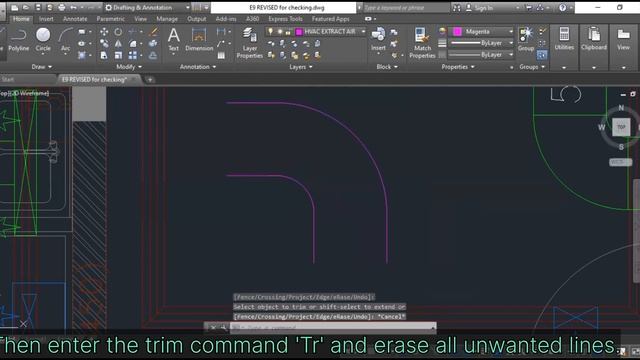Expand the Draw panel

pyautogui.click(x=42, y=67)
